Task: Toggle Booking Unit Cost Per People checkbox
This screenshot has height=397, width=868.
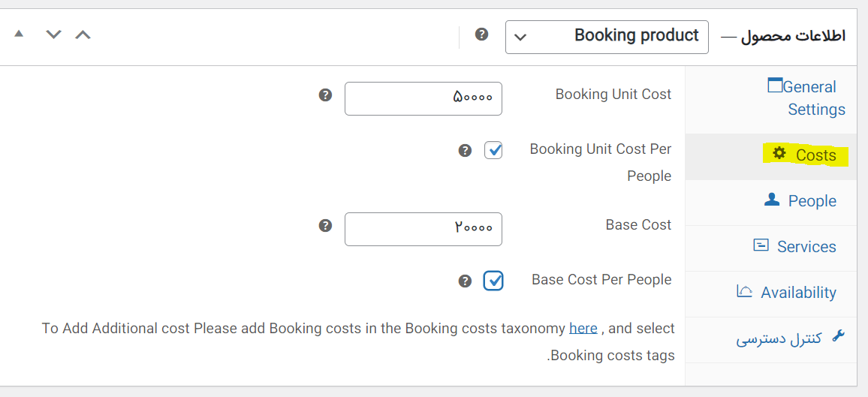Action: coord(493,150)
